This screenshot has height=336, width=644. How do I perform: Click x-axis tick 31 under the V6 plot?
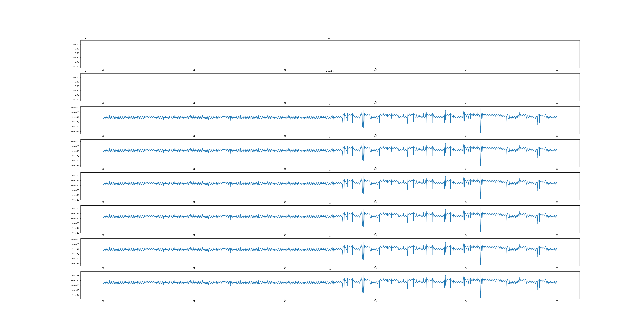pyautogui.click(x=194, y=301)
